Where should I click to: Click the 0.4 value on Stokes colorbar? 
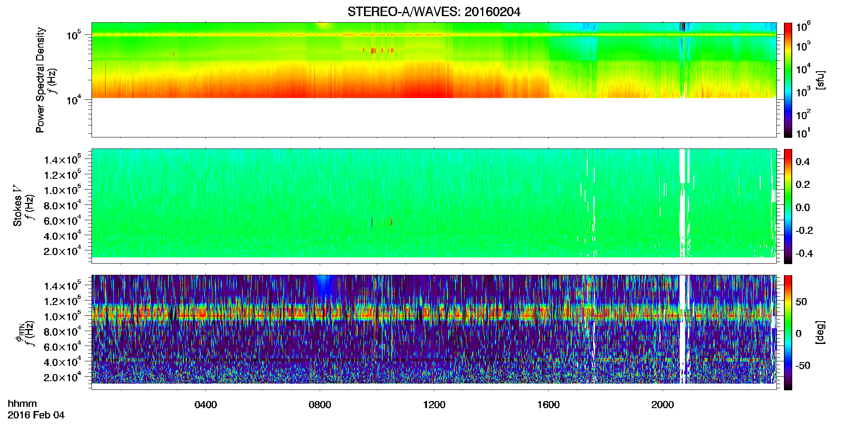click(x=803, y=162)
